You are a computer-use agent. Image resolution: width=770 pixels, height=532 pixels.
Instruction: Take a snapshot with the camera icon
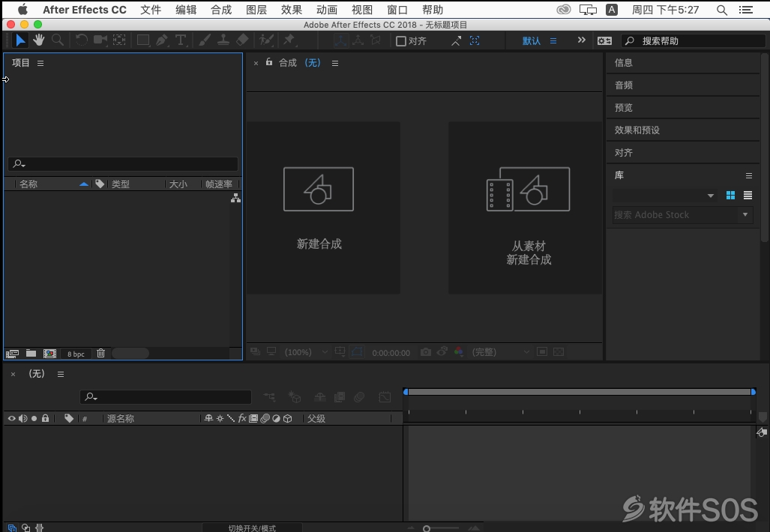coord(426,352)
